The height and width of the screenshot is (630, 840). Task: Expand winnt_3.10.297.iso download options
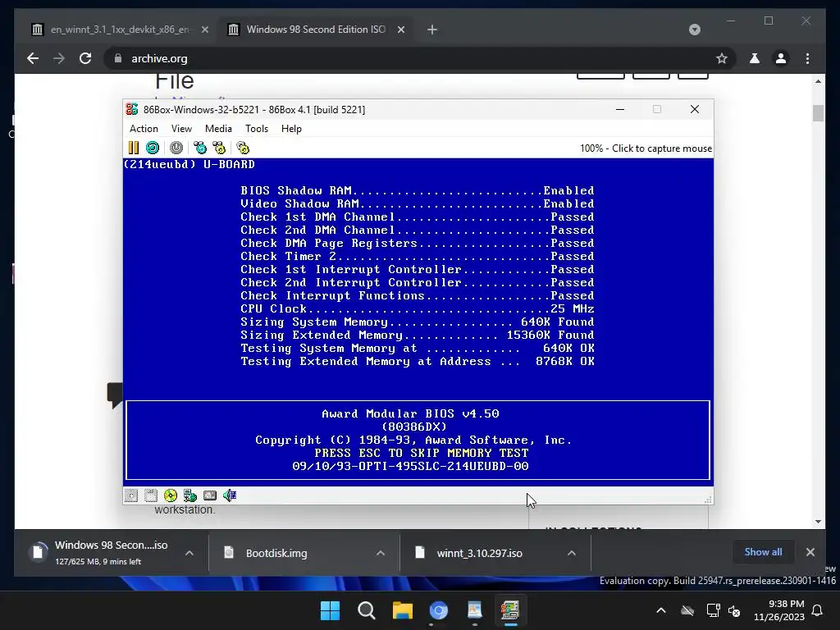pyautogui.click(x=572, y=553)
